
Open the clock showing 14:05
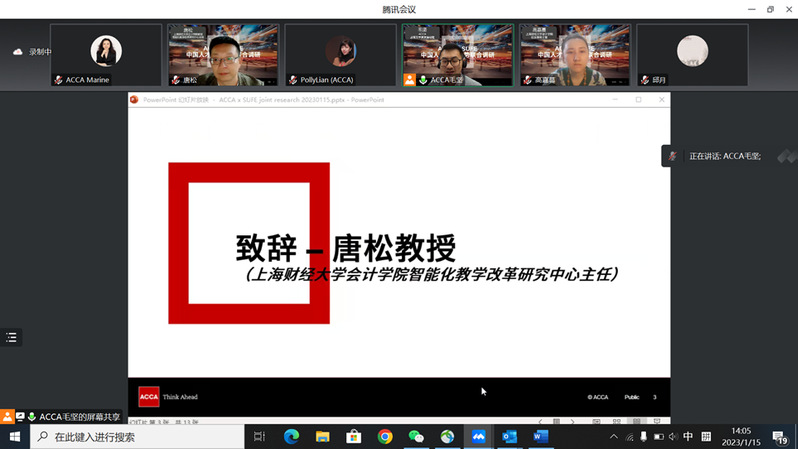(740, 437)
